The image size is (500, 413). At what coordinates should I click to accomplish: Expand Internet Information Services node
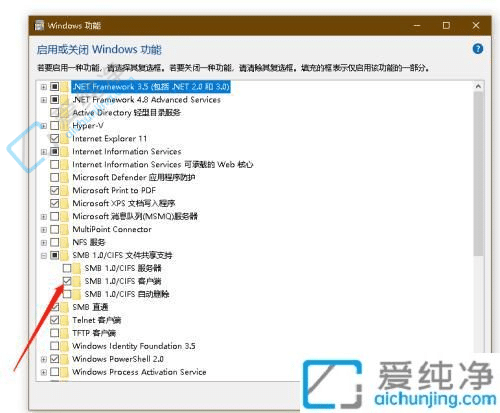tap(44, 152)
